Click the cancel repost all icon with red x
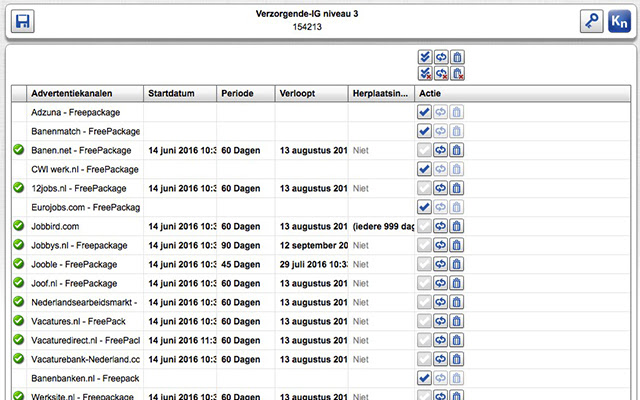Image resolution: width=640 pixels, height=400 pixels. point(441,73)
